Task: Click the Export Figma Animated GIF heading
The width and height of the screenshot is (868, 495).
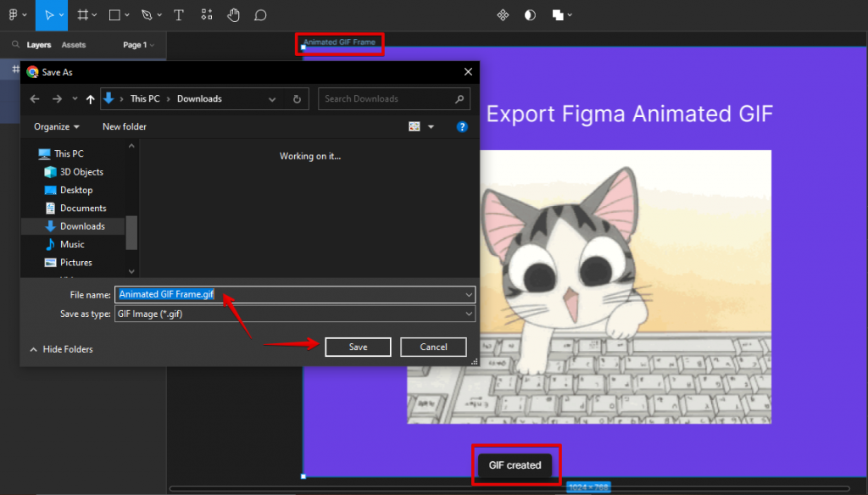Action: click(630, 114)
